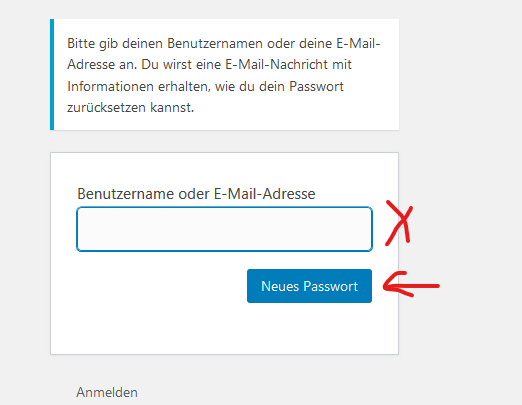This screenshot has height=405, width=522.
Task: Click the line starting 'Bitte gib deinen'
Action: point(224,44)
